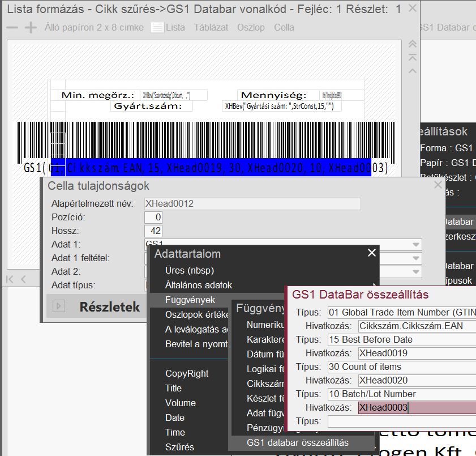The image size is (476, 456).
Task: Click the highlighted GS1 barcode text cell
Action: click(211, 168)
